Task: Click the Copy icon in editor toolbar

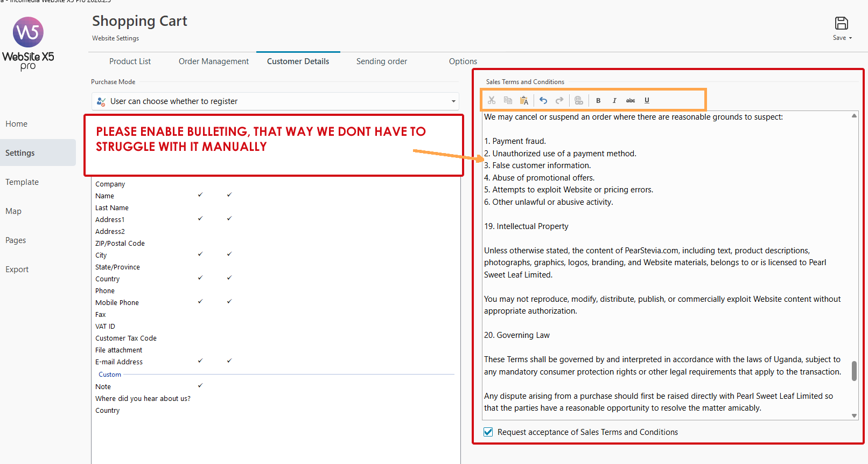Action: pos(508,100)
